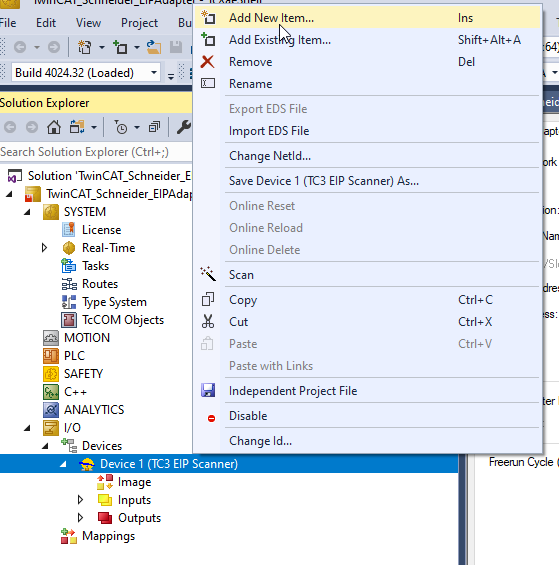Screen dimensions: 559x565
Task: Choose Add New Item from context menu
Action: [368, 18]
